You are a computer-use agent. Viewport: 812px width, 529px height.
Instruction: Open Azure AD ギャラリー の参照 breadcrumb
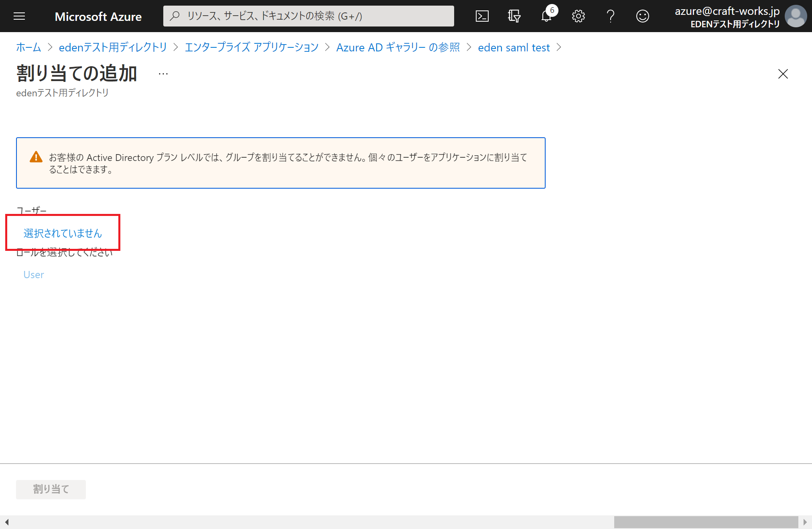(398, 47)
